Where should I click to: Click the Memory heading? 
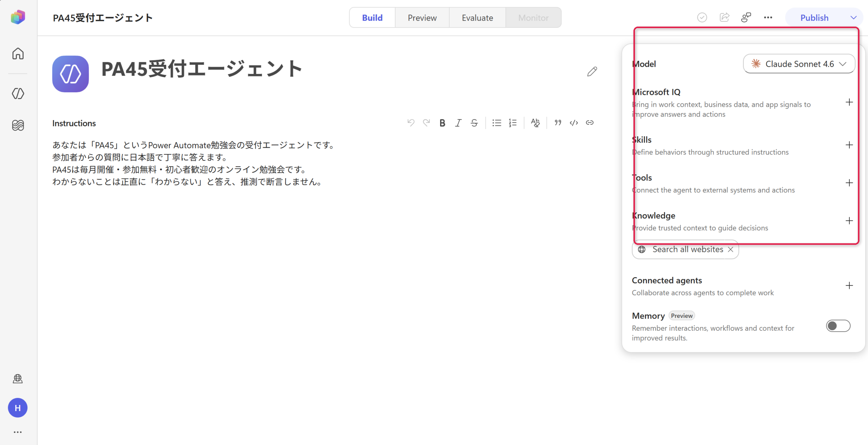tap(648, 316)
